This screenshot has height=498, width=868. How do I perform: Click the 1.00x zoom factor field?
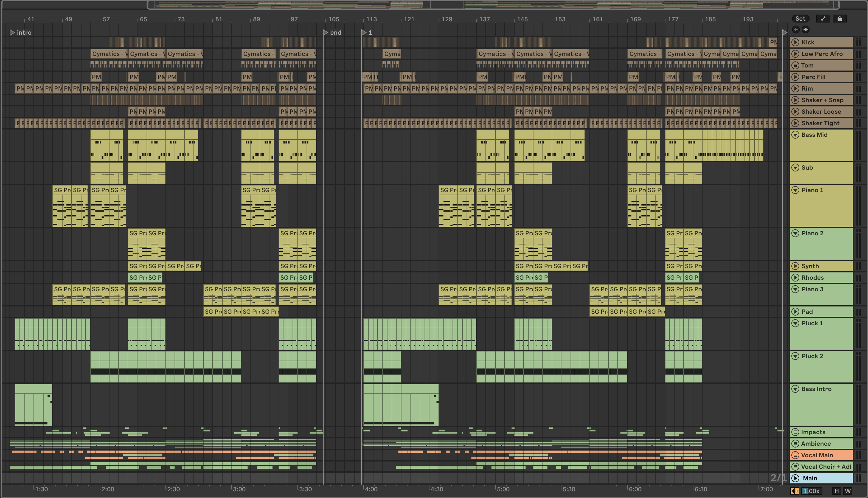pos(811,491)
